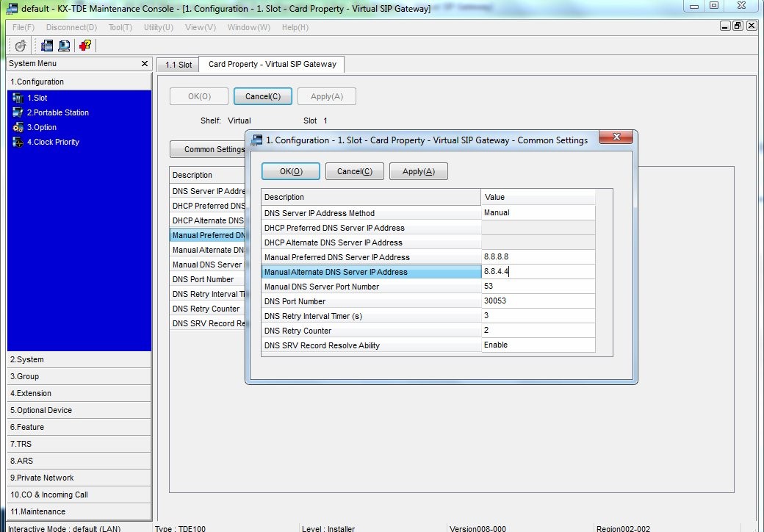Select the 'DNS Server IP Address Method' row label

pyautogui.click(x=371, y=213)
